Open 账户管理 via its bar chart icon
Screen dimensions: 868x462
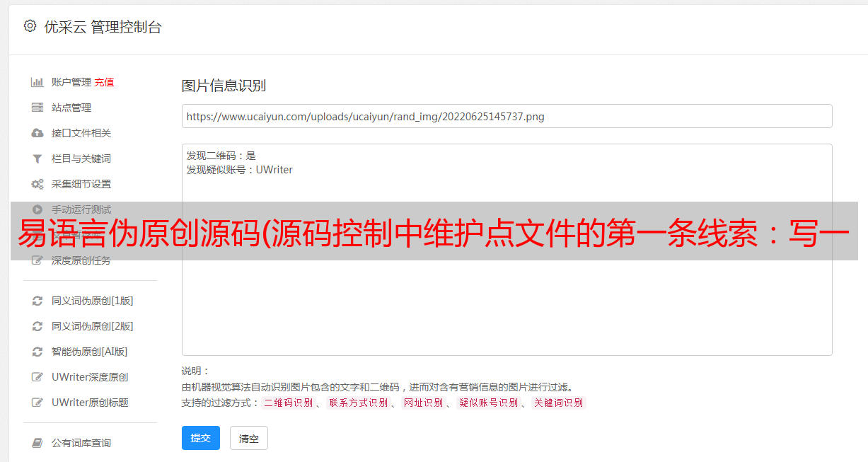[x=37, y=82]
